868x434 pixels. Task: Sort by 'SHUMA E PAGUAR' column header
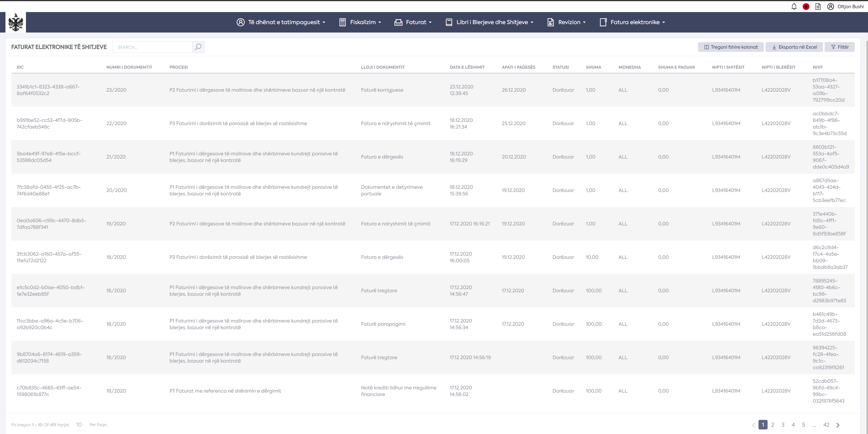pyautogui.click(x=676, y=67)
